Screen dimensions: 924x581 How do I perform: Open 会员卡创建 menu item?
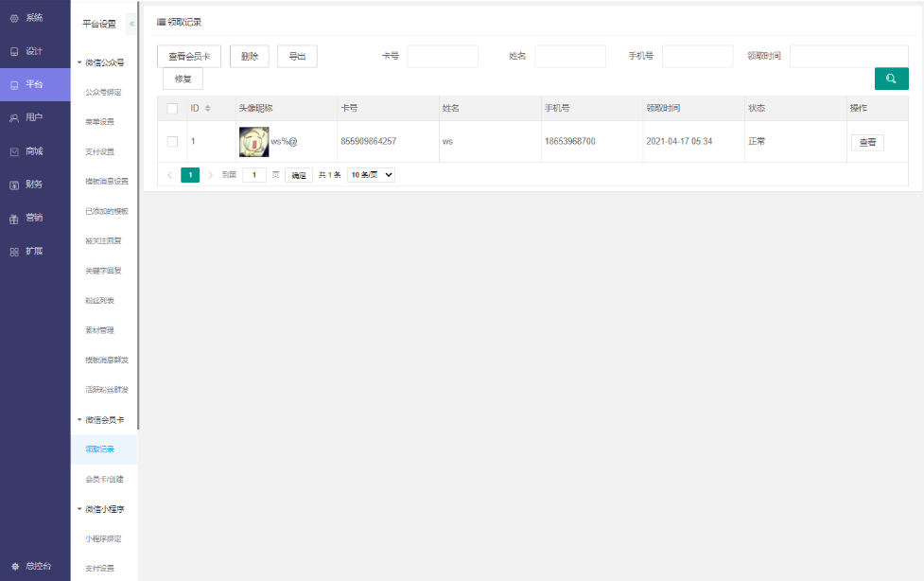click(104, 479)
